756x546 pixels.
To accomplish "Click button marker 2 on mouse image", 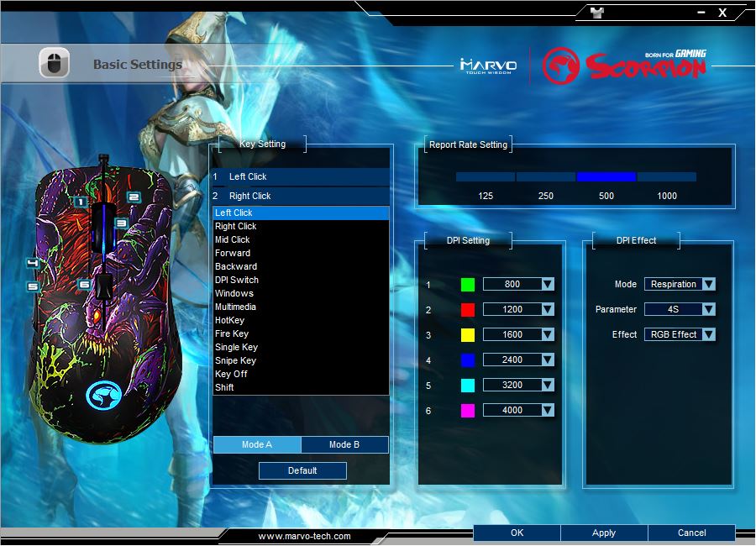I will [x=133, y=197].
